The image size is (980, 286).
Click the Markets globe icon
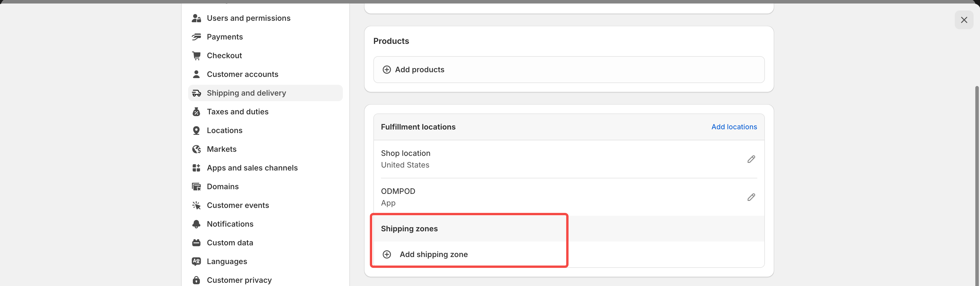pos(196,149)
